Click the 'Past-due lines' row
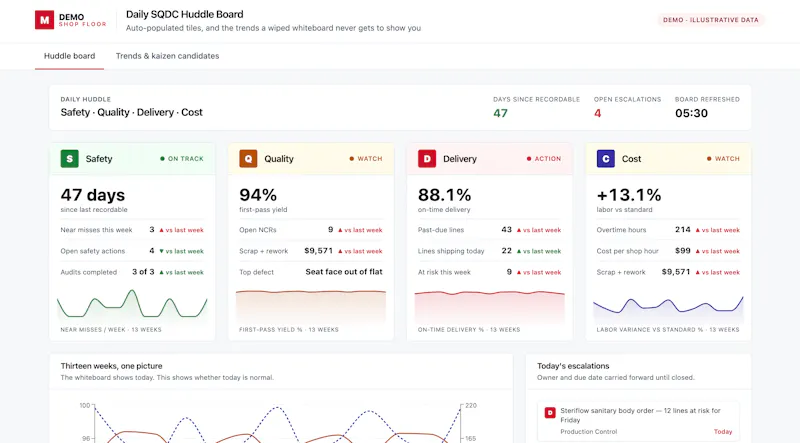This screenshot has height=443, width=800. tap(490, 230)
